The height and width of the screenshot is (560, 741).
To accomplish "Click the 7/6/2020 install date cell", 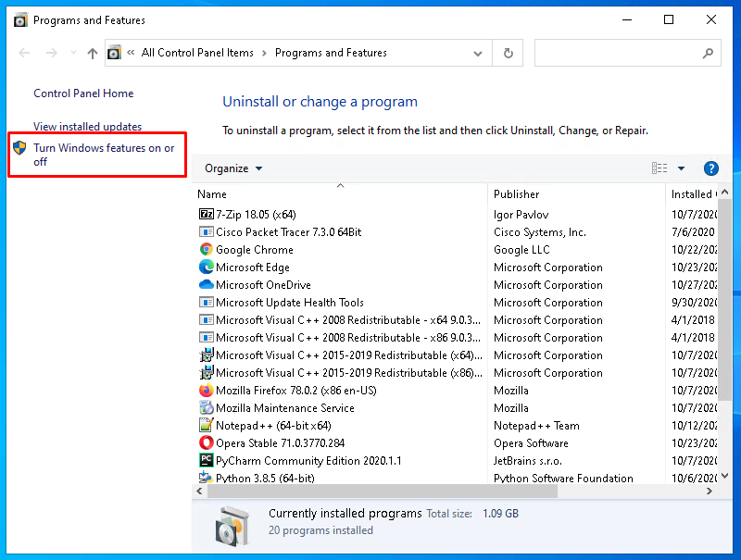I will [x=693, y=231].
